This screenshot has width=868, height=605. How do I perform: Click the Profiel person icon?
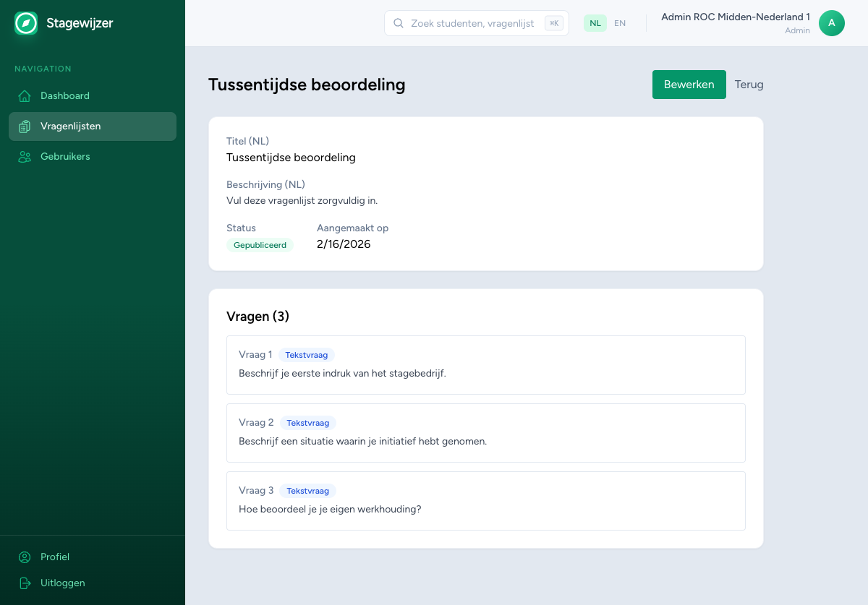(24, 557)
